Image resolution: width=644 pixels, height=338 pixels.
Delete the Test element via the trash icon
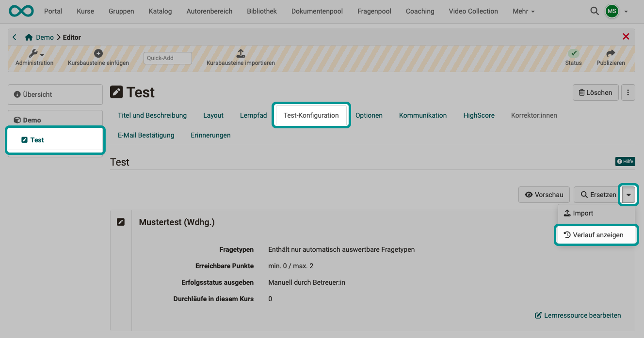coord(596,92)
